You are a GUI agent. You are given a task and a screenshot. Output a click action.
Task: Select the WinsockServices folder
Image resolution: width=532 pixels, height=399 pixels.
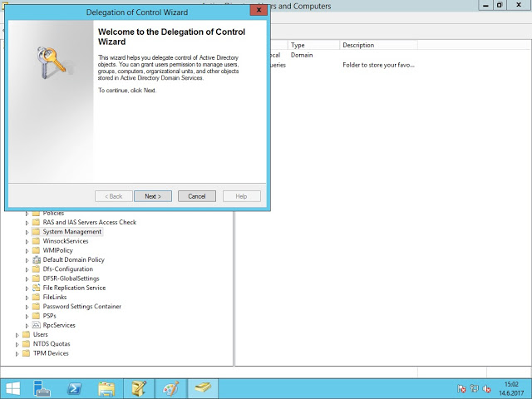[65, 241]
